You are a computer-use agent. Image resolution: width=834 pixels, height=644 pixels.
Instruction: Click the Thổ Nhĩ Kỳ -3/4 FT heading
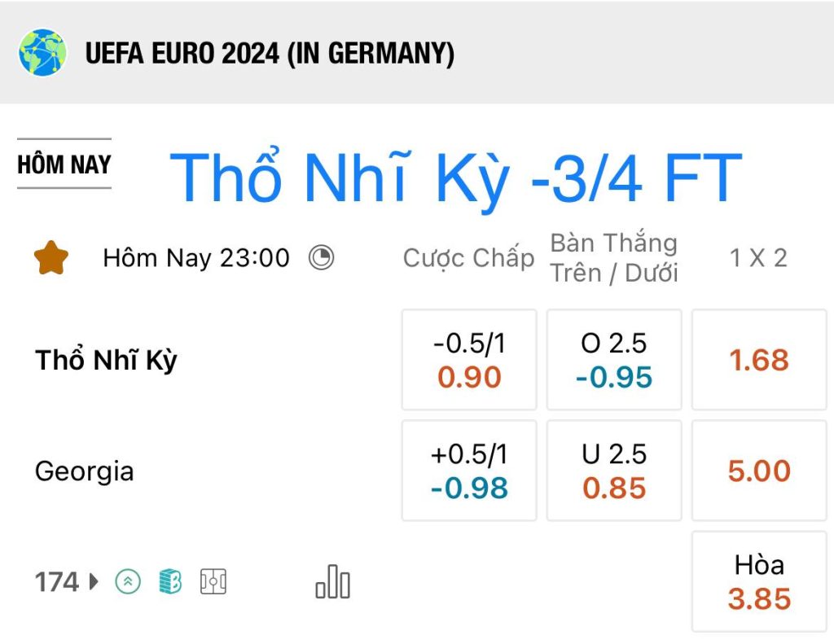pyautogui.click(x=456, y=178)
